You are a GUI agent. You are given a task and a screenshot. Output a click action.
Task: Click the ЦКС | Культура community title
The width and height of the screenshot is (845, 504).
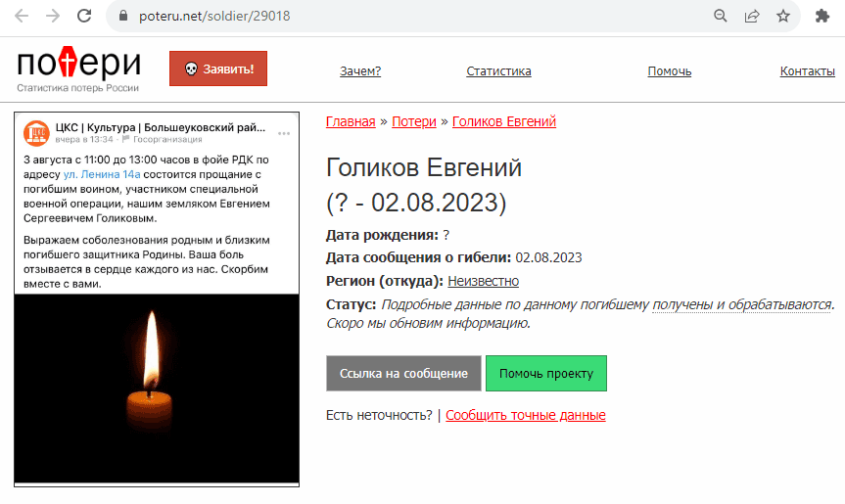click(x=160, y=127)
